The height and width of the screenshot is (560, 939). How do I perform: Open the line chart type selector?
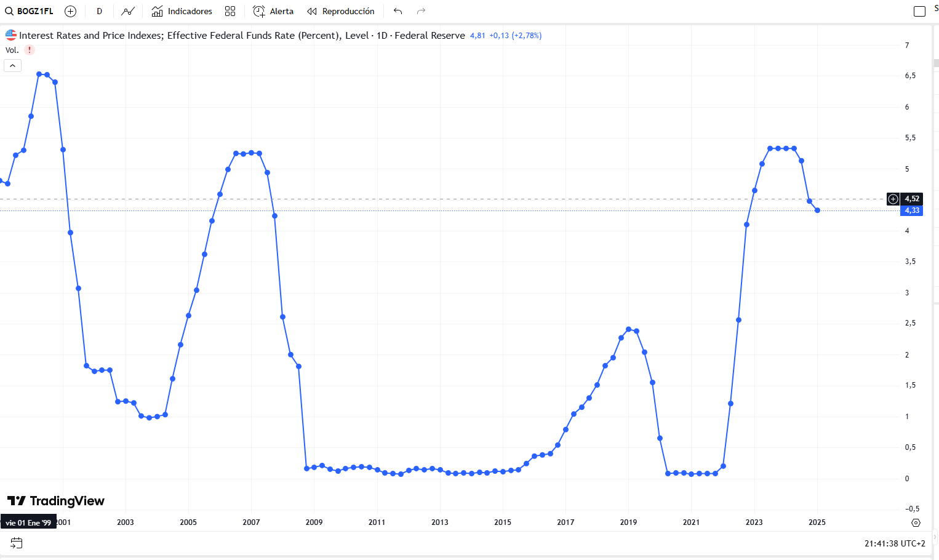pos(128,11)
